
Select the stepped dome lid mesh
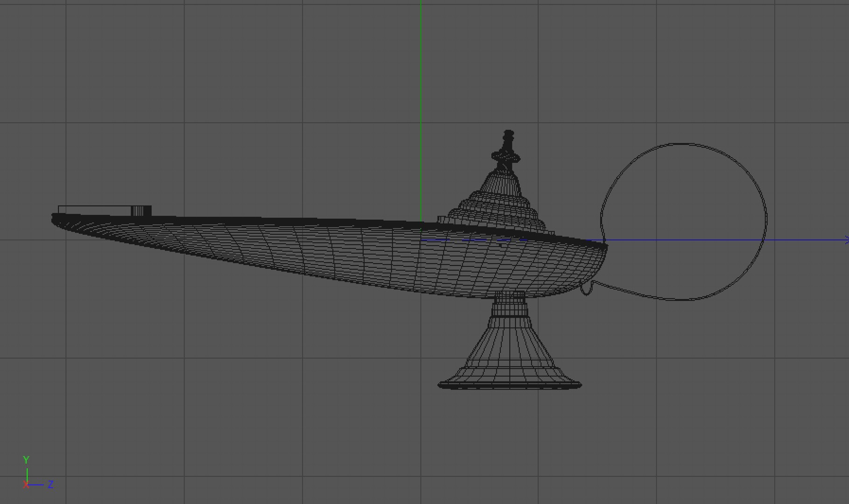click(x=496, y=202)
